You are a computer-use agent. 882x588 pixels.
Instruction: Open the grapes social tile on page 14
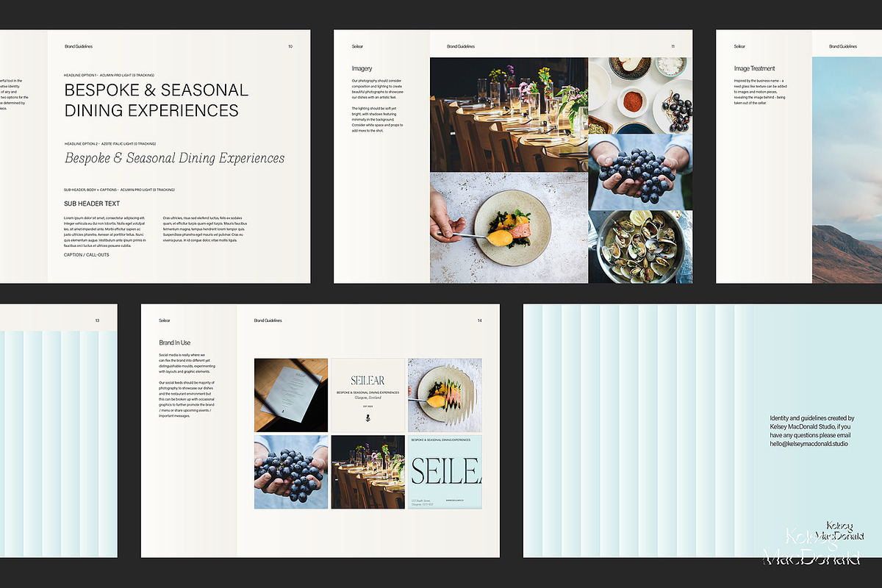click(291, 472)
